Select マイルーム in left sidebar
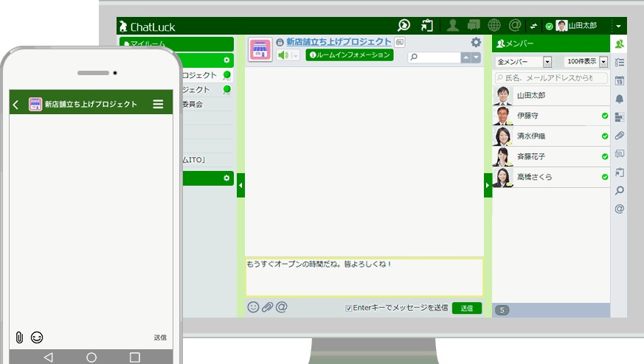Screen dimensions: 644x364 pyautogui.click(x=176, y=44)
